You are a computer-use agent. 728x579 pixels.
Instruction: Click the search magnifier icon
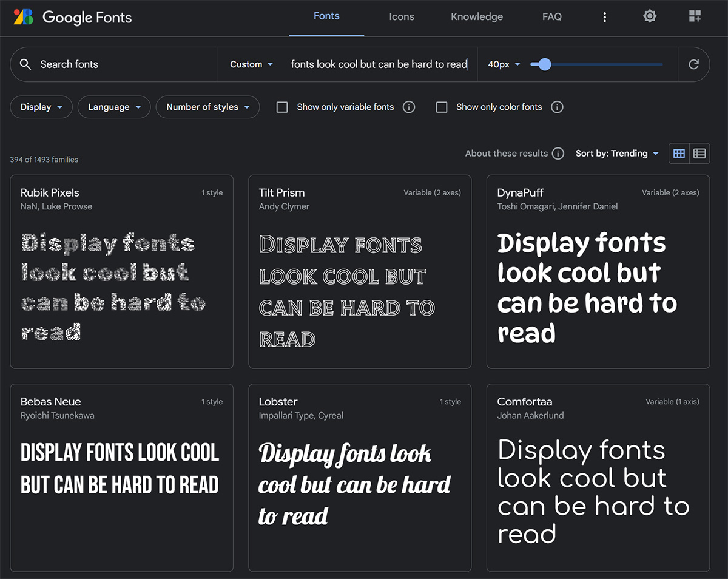click(25, 64)
